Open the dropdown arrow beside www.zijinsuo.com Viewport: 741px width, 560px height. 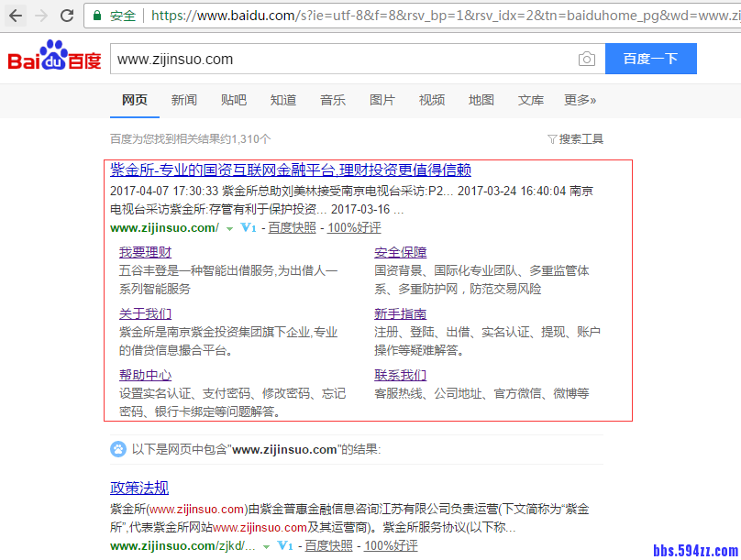tap(228, 227)
